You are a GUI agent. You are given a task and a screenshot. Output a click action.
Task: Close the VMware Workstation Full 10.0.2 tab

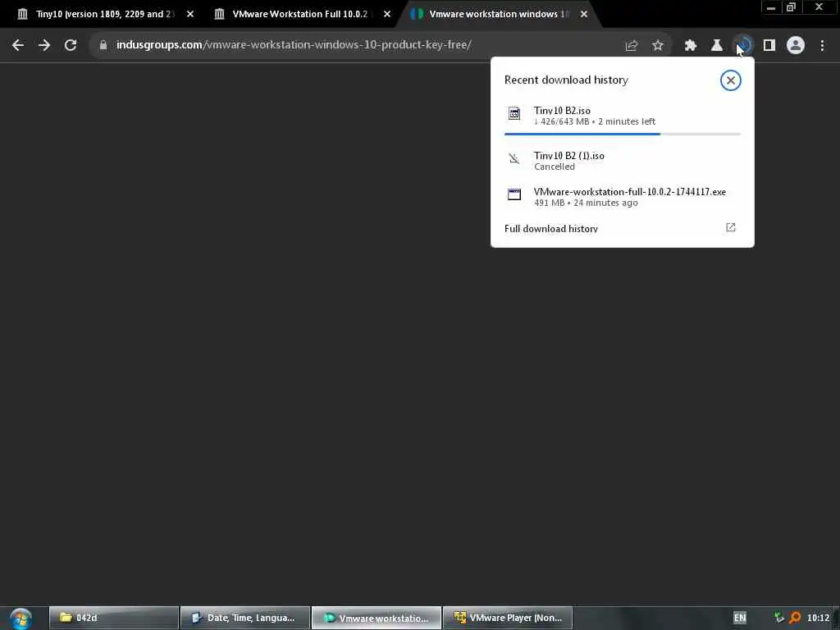coord(387,15)
